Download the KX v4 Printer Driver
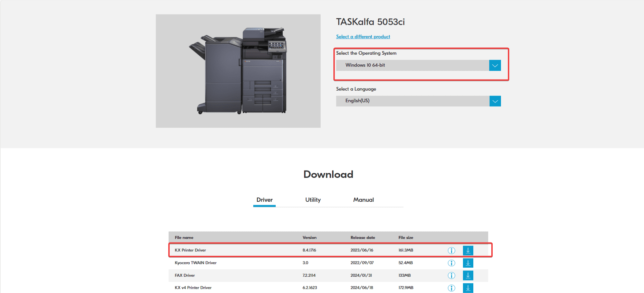The height and width of the screenshot is (293, 644). 468,288
